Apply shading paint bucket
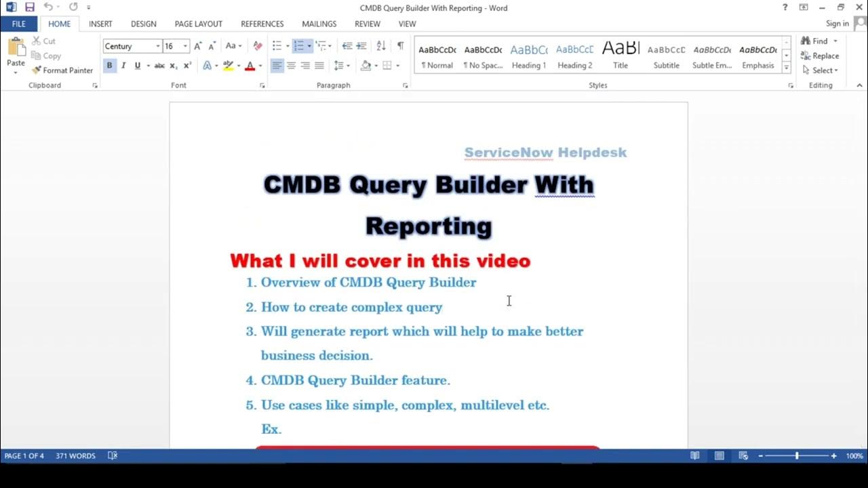868x488 pixels. [366, 66]
